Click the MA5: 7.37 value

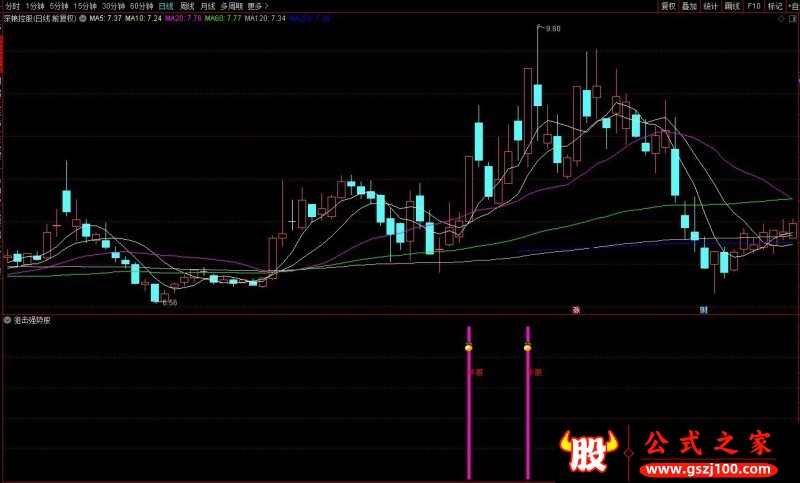coord(106,18)
